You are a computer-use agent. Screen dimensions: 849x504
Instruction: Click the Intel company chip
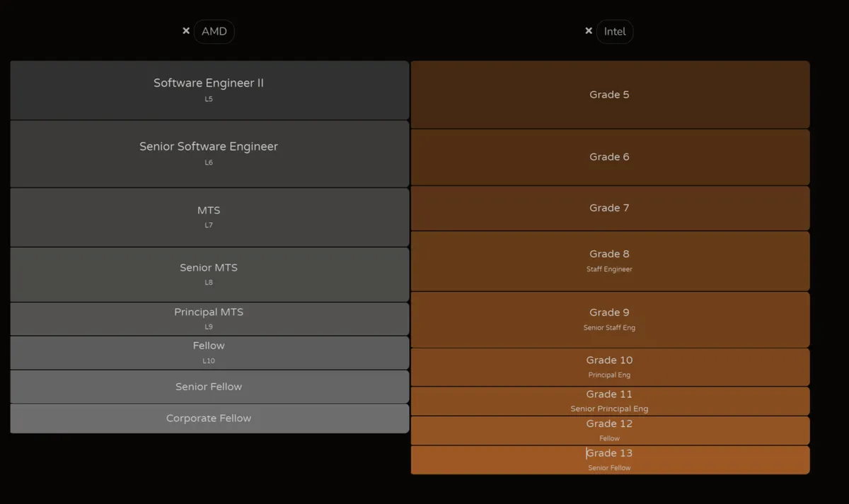pyautogui.click(x=614, y=32)
